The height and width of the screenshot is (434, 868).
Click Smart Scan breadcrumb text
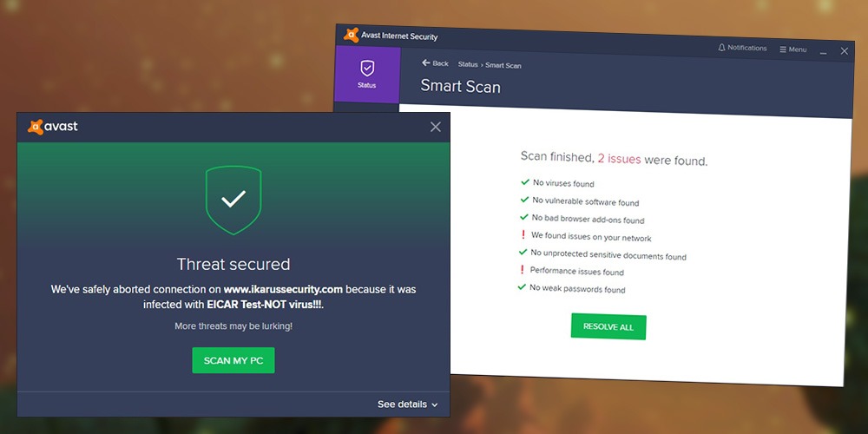click(x=503, y=65)
